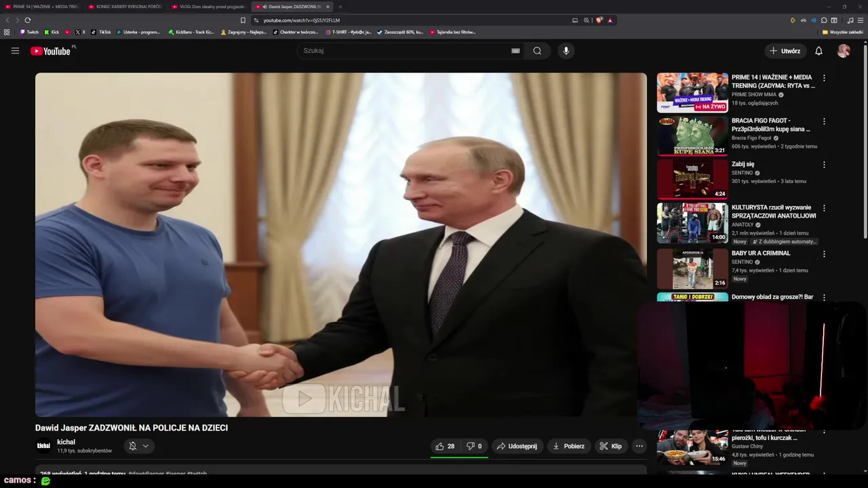Open kichal channel name link

pos(66,442)
